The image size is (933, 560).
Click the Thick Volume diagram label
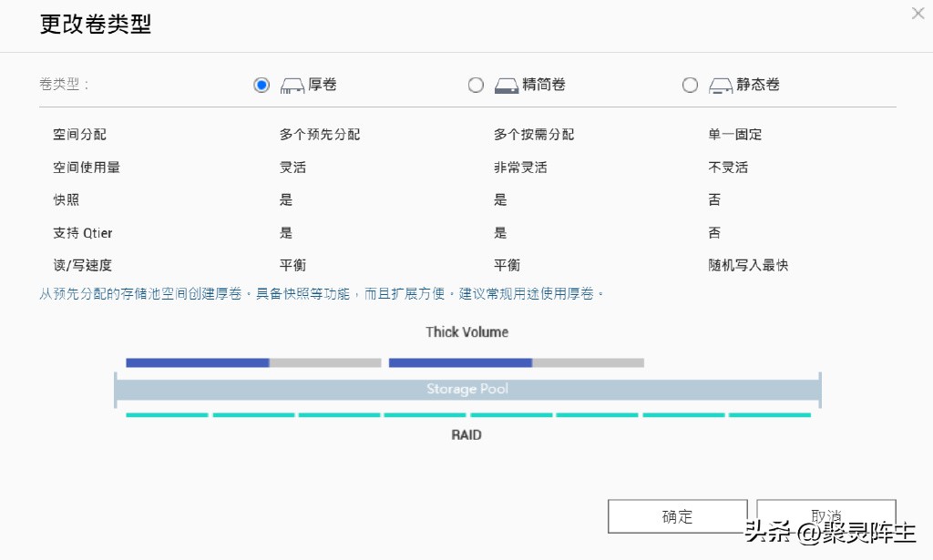(x=466, y=332)
